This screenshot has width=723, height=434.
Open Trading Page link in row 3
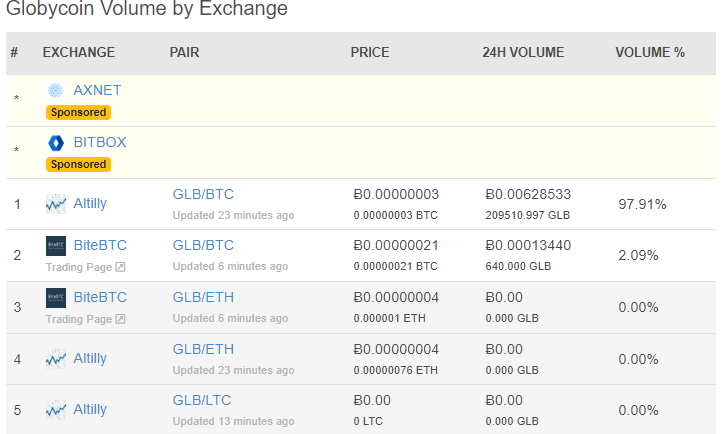pos(85,319)
